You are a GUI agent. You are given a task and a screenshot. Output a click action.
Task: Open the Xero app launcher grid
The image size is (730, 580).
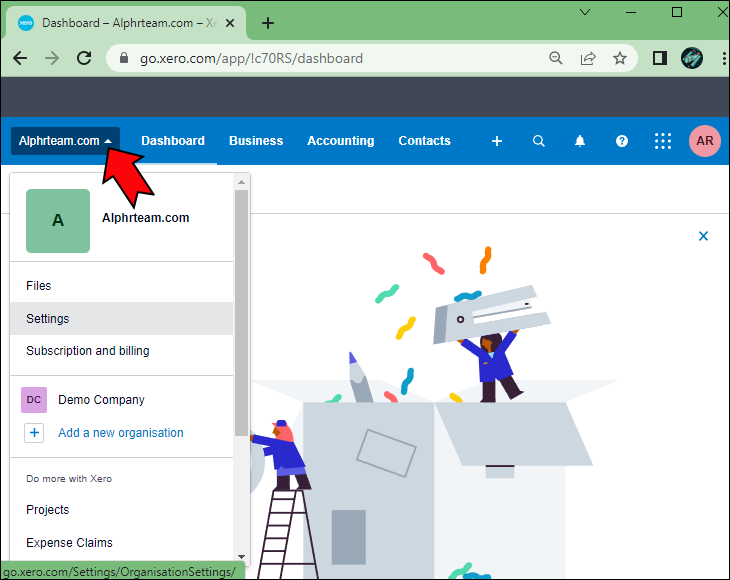663,141
